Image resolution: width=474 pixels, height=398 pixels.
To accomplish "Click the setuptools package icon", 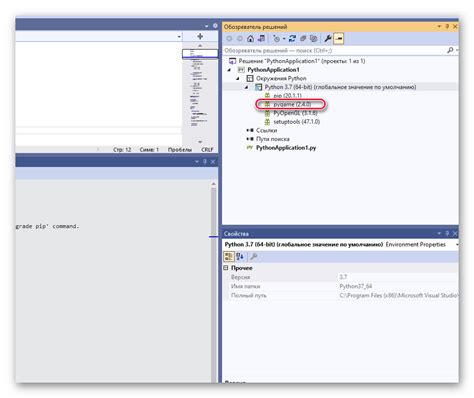I will [x=267, y=122].
